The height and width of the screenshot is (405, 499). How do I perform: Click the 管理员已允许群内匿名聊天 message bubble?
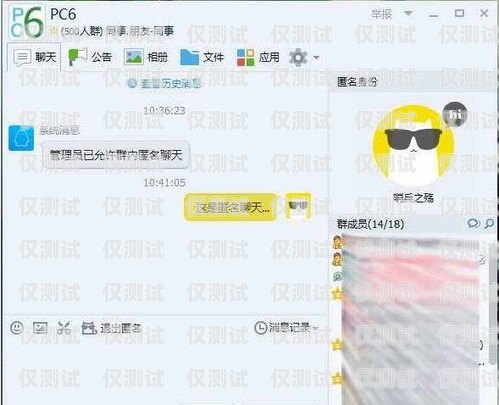coord(116,155)
